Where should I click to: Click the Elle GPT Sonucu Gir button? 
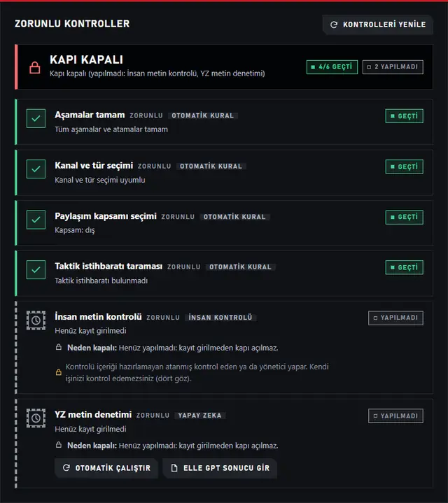[x=220, y=468]
